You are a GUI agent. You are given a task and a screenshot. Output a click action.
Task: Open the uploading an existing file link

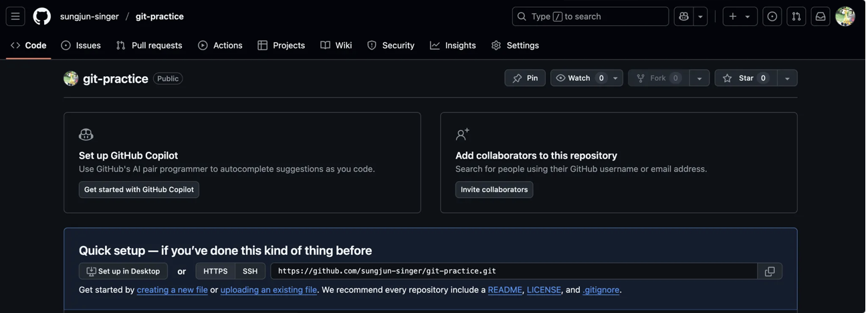269,290
